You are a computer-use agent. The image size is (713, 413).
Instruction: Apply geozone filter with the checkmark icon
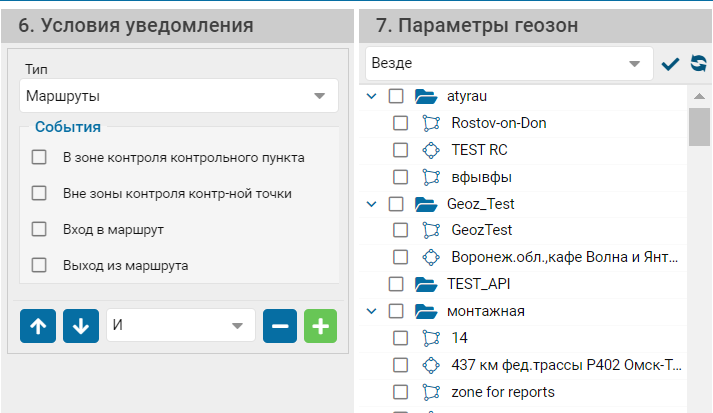click(670, 64)
